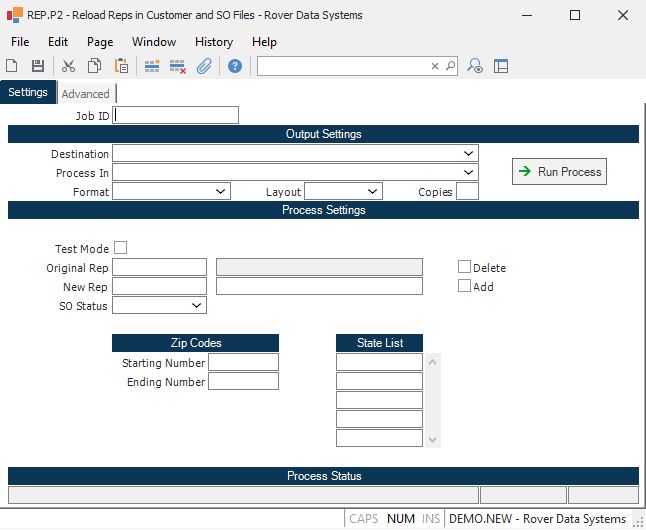646x530 pixels.
Task: Click the Save icon in toolbar
Action: pos(38,66)
